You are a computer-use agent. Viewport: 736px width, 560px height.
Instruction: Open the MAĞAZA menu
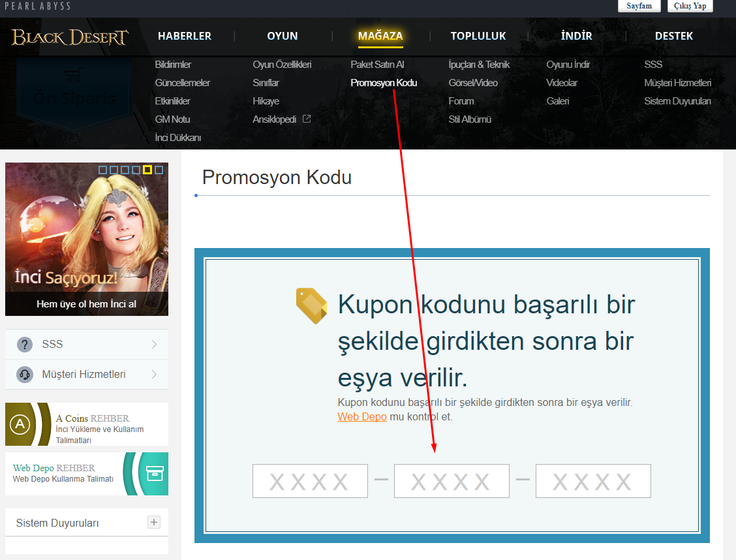pos(380,36)
